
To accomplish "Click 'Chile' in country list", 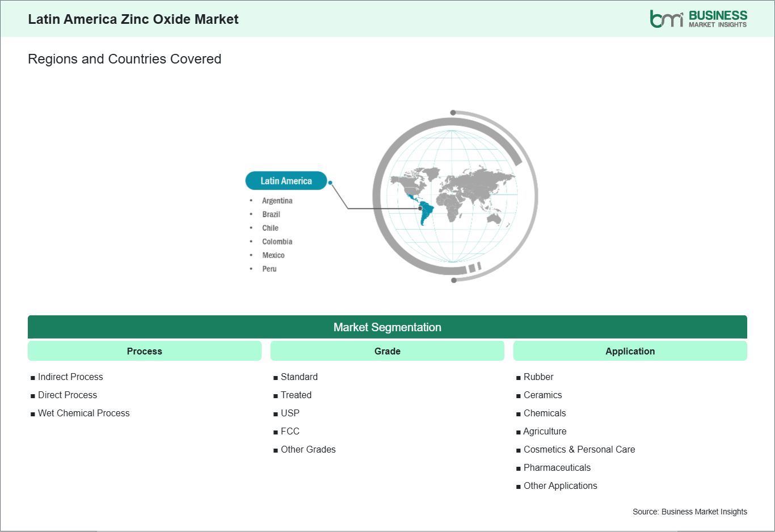I will (x=270, y=228).
